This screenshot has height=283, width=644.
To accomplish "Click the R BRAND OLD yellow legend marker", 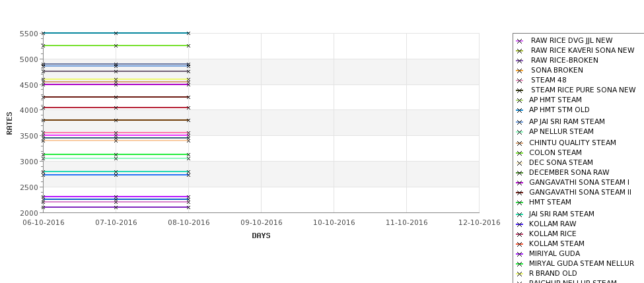I will (x=520, y=274).
